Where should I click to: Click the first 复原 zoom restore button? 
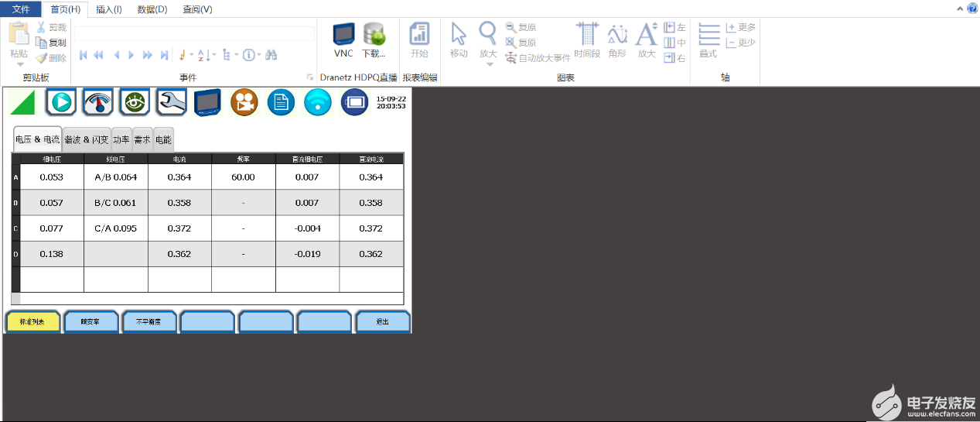click(x=521, y=27)
